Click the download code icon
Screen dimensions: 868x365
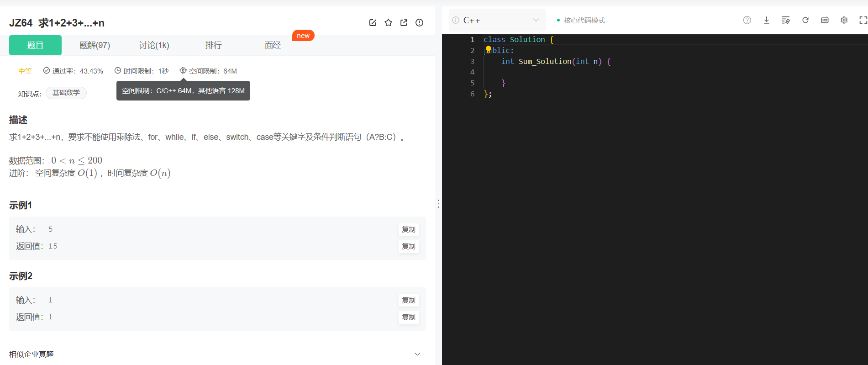pyautogui.click(x=766, y=20)
